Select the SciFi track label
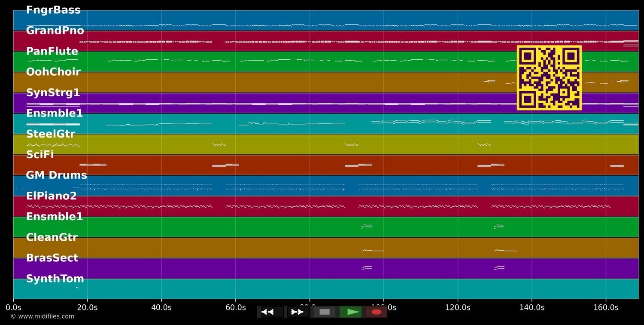Viewport: 644px width, 325px height. 40,155
